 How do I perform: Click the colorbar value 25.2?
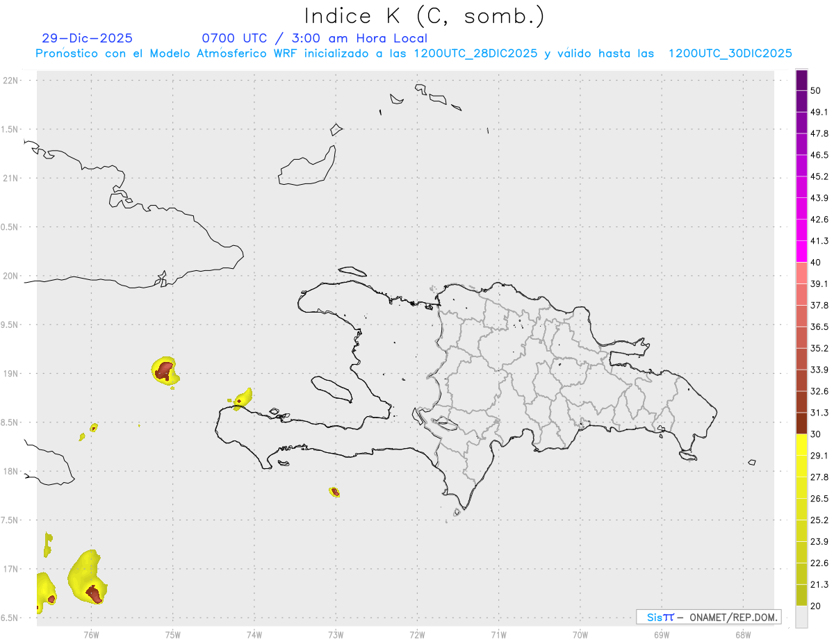click(x=819, y=520)
